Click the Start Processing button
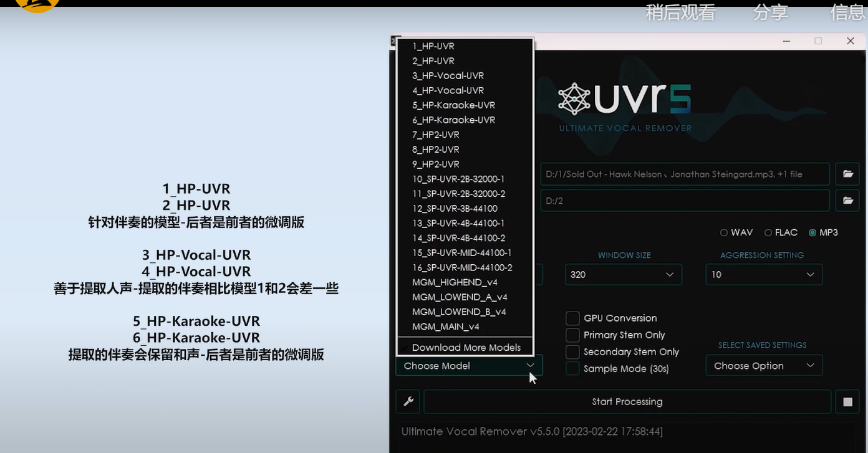Image resolution: width=868 pixels, height=453 pixels. tap(627, 402)
